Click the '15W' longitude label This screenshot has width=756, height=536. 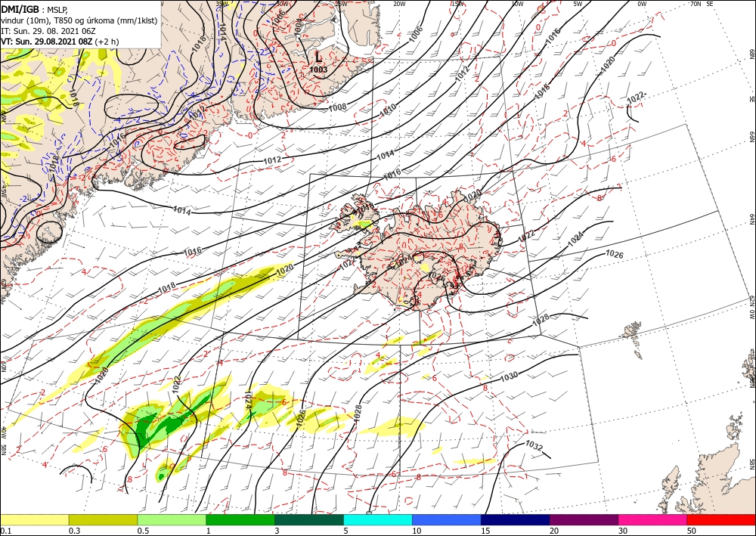tap(458, 4)
